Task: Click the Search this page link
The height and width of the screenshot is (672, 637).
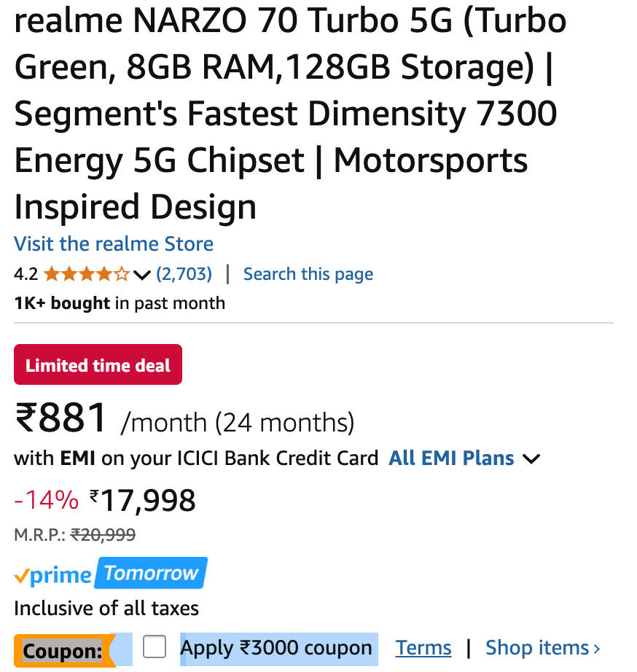Action: tap(308, 274)
